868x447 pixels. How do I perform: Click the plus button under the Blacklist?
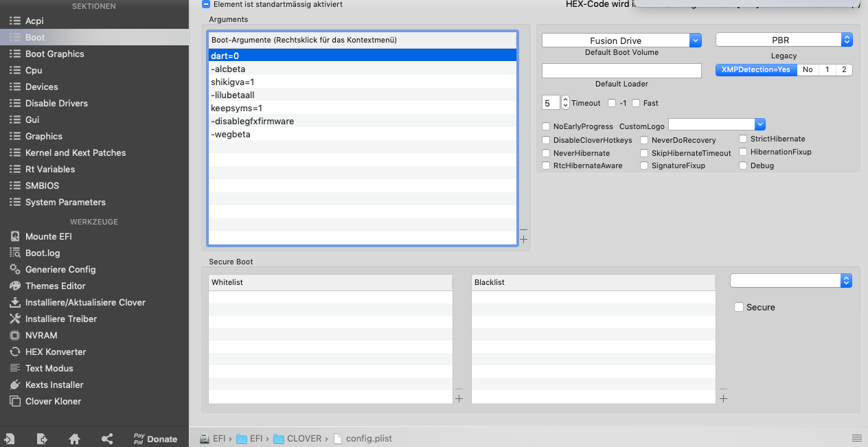click(x=723, y=398)
